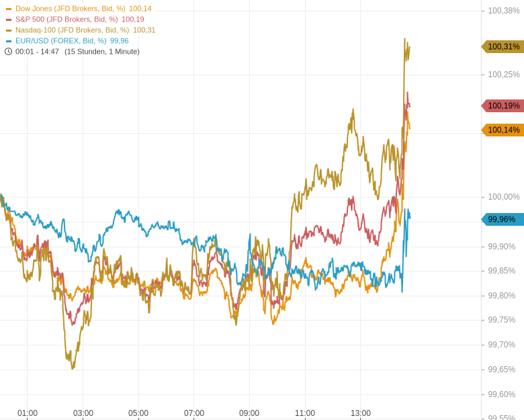The width and height of the screenshot is (524, 420).
Task: Click the Dow Jones orange legend marker
Action: click(9, 9)
